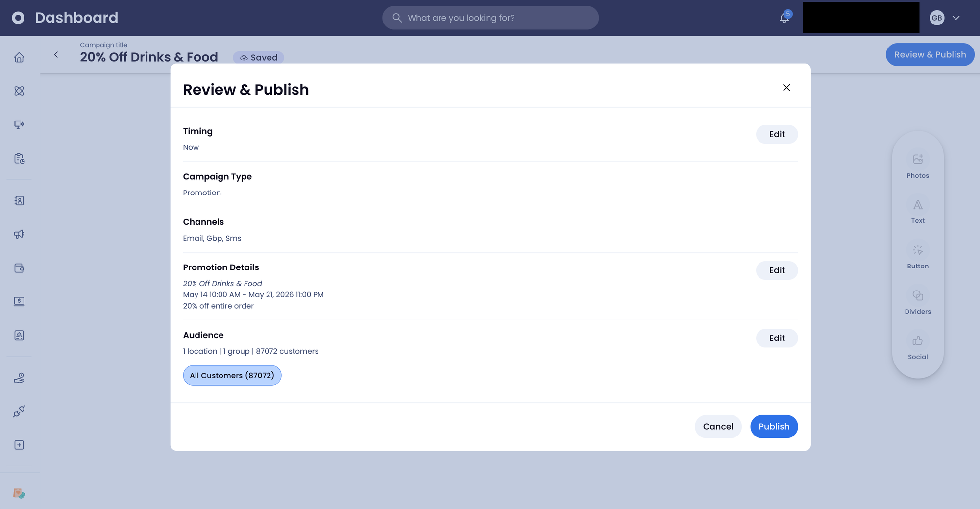Publish the campaign
This screenshot has width=980, height=509.
coord(774,427)
